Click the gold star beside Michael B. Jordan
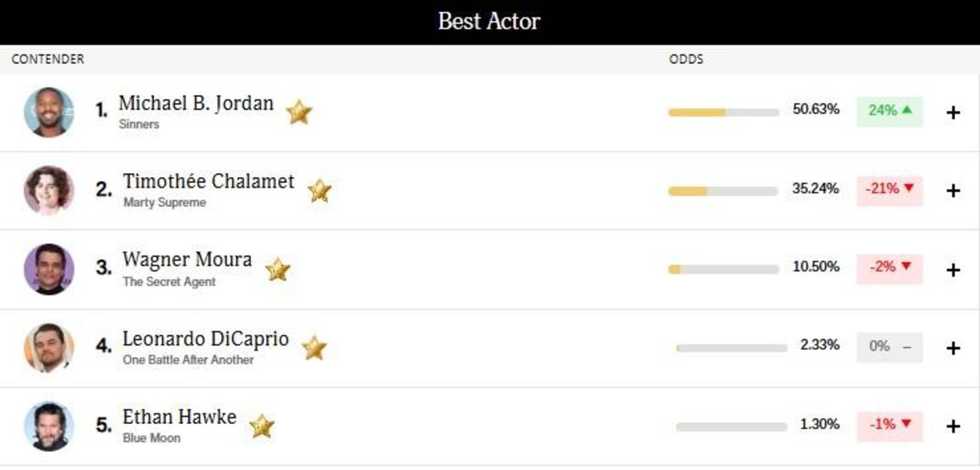Image resolution: width=980 pixels, height=470 pixels. 299,112
